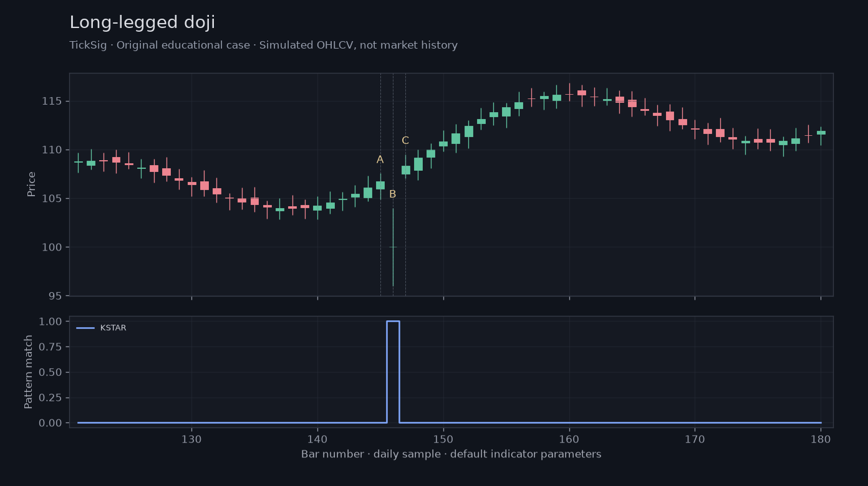
Task: Click pattern match tick 0.25
Action: (51, 398)
